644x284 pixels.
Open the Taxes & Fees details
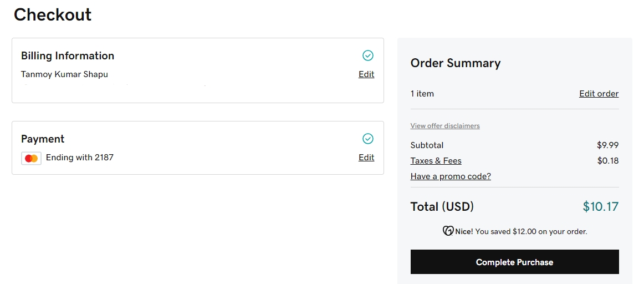(x=436, y=161)
